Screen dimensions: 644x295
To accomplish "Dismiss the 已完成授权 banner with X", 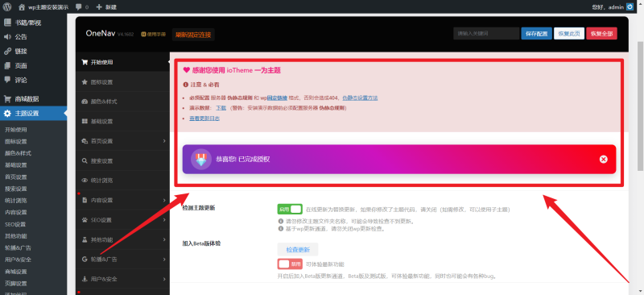I will pos(603,160).
